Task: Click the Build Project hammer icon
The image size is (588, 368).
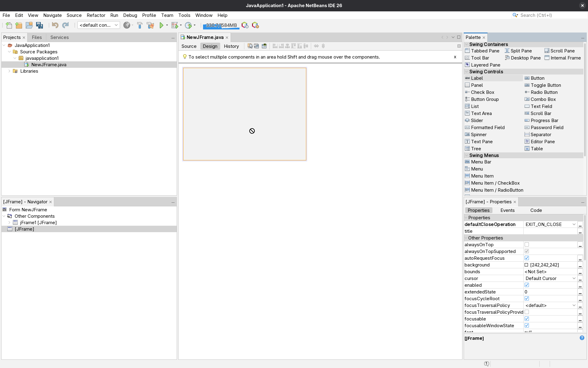Action: (140, 25)
